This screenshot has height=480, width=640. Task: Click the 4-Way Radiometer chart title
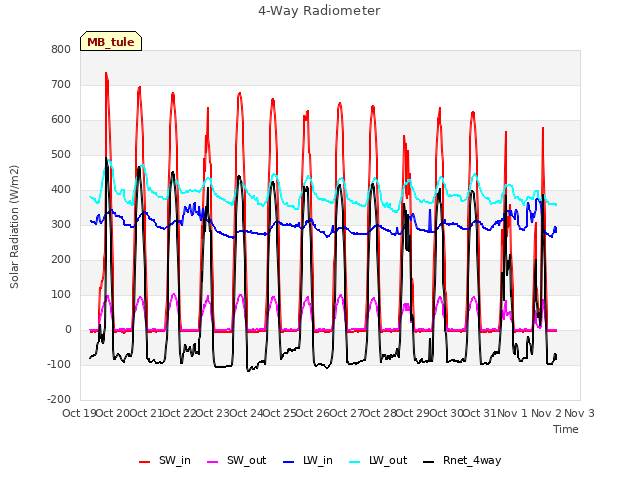coord(319,11)
